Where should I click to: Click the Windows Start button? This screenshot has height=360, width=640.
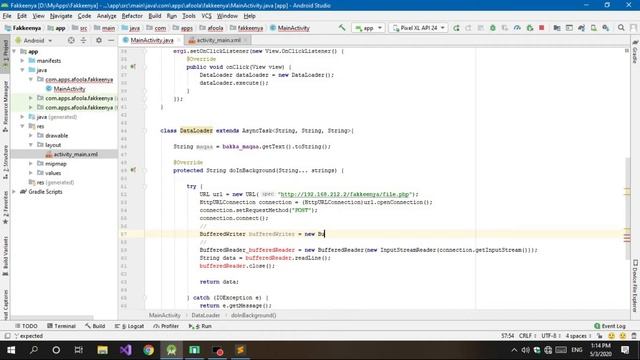(11, 350)
